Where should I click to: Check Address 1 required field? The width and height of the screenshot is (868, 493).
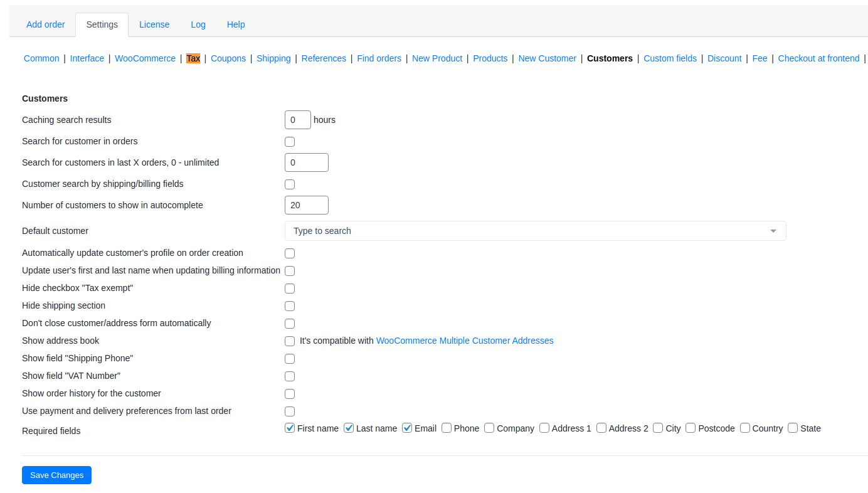click(x=544, y=428)
